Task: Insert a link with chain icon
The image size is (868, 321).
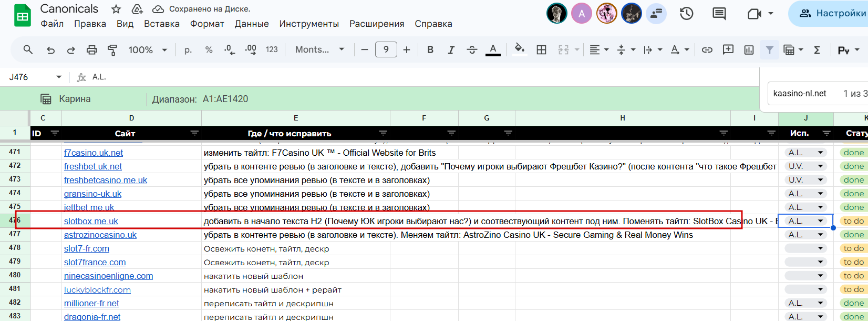Action: (707, 49)
